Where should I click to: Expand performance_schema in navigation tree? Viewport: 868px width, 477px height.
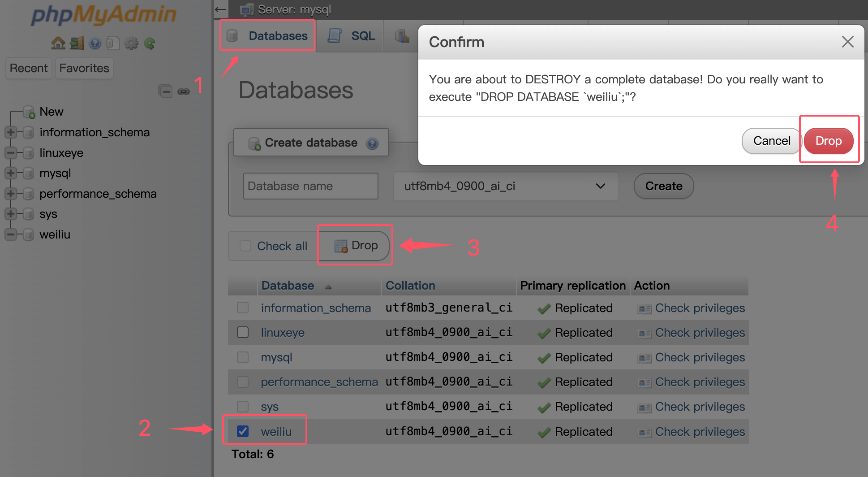[x=11, y=194]
